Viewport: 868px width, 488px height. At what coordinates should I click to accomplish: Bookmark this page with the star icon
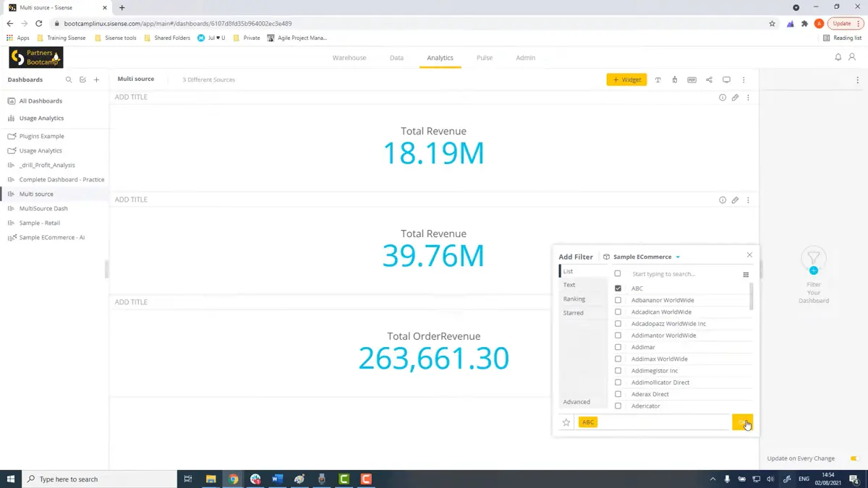pos(772,23)
